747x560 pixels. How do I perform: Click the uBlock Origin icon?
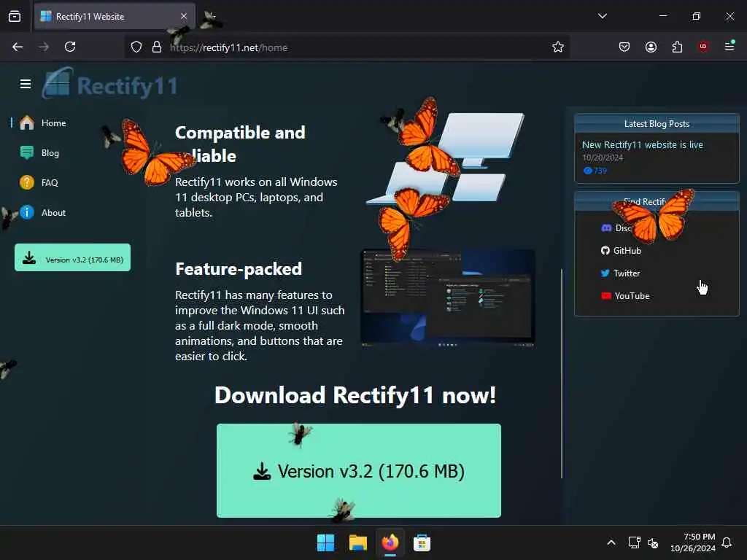(x=703, y=47)
